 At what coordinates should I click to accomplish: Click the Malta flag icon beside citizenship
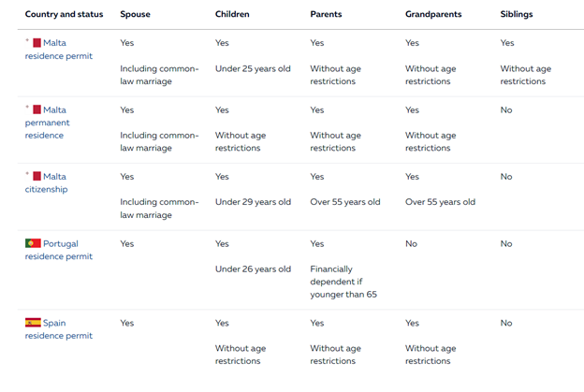click(x=36, y=176)
